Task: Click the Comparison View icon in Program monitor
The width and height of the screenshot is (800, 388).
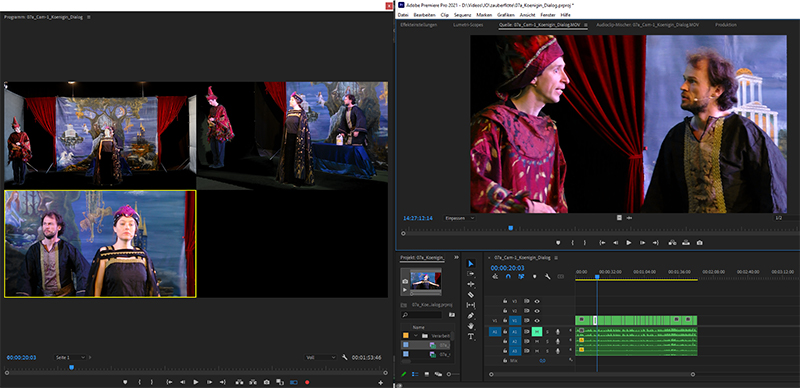Action: [x=280, y=382]
